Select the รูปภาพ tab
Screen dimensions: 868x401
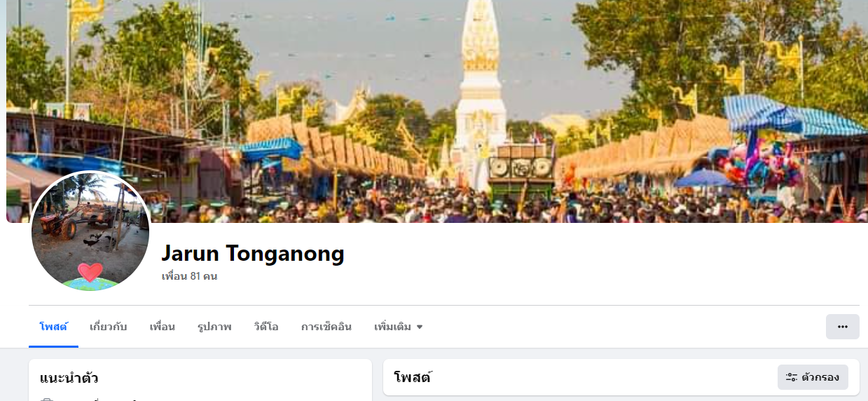point(214,327)
